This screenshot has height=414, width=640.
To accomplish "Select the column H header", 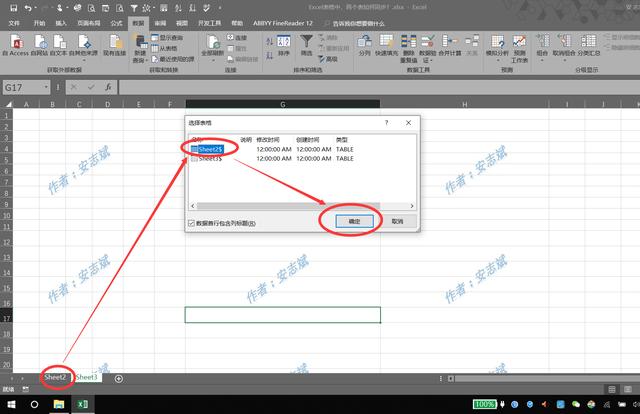I will pos(464,104).
